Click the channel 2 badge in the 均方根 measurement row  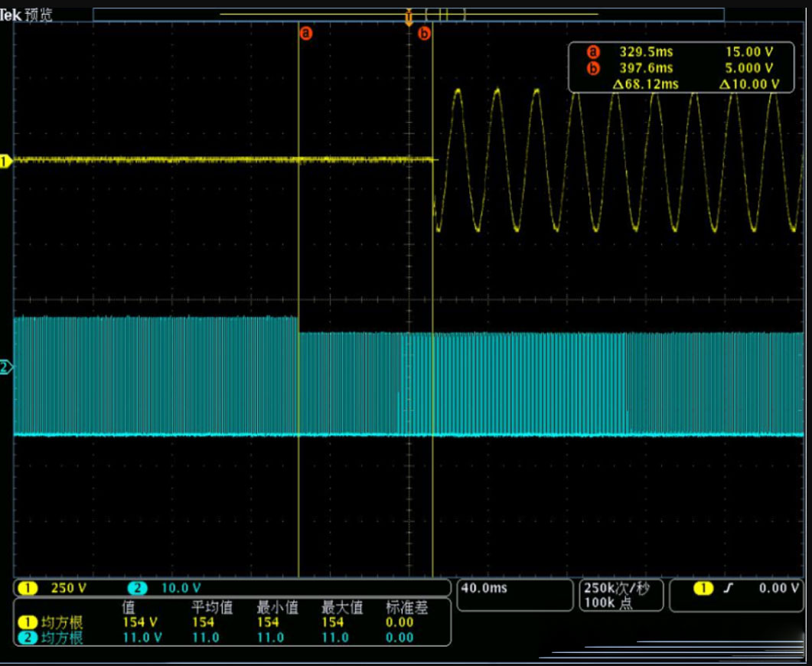tap(28, 638)
